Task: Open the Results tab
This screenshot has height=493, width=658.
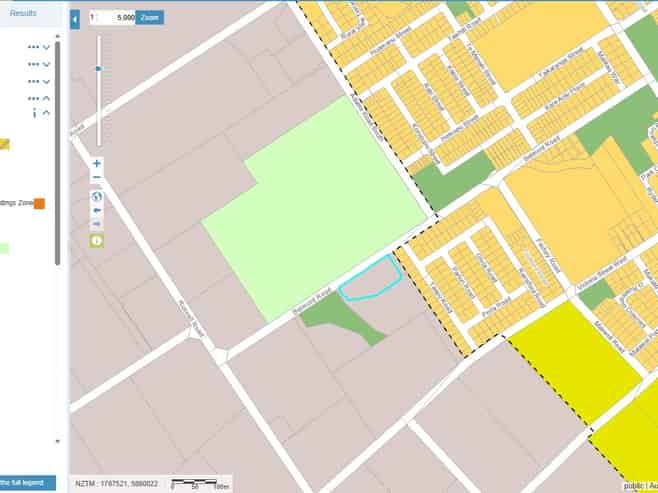Action: pyautogui.click(x=23, y=13)
